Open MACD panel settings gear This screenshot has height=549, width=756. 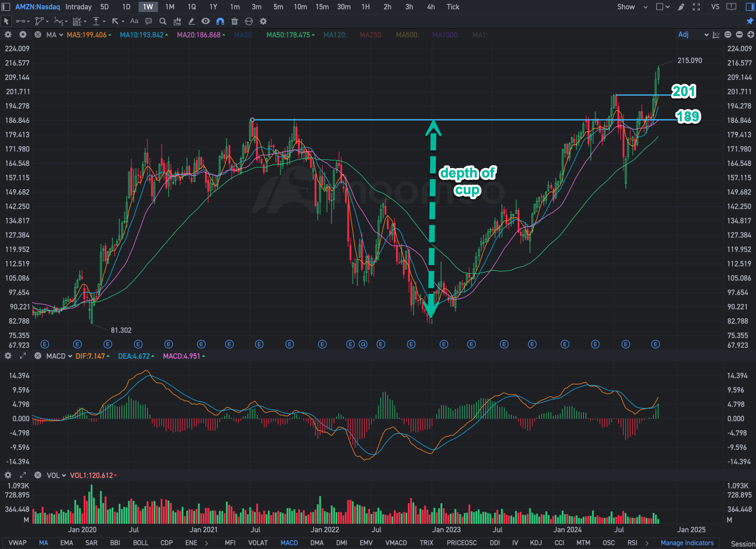click(x=8, y=356)
